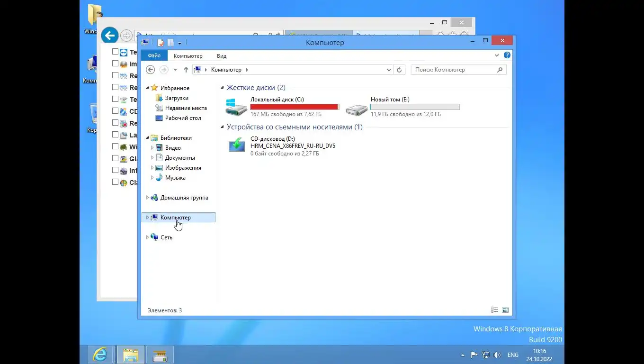Select Изображения in the navigation pane
Image resolution: width=644 pixels, height=364 pixels.
tap(183, 168)
